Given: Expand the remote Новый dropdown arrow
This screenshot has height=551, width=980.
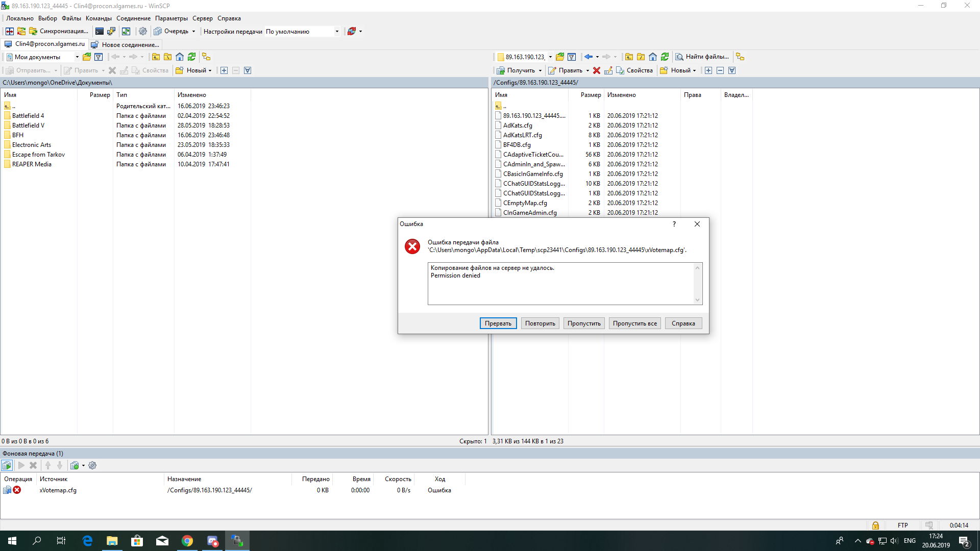Looking at the screenshot, I should [694, 70].
